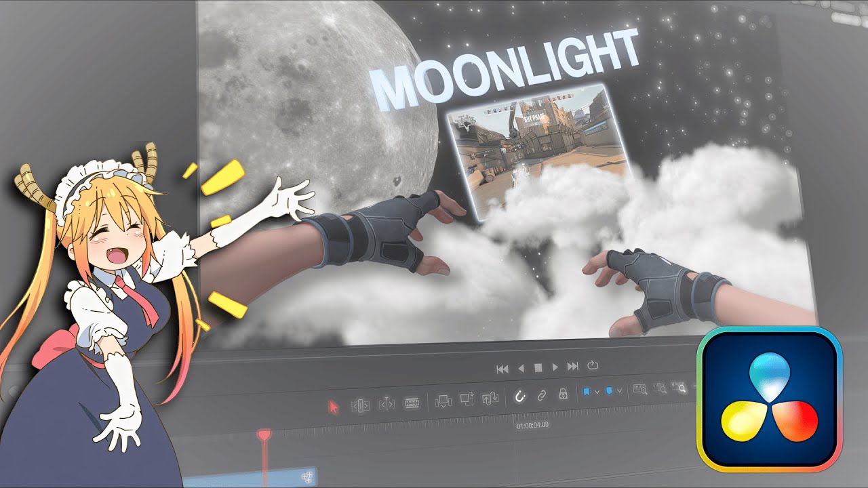
Task: Click the DaVinci Resolve logo
Action: [x=770, y=399]
